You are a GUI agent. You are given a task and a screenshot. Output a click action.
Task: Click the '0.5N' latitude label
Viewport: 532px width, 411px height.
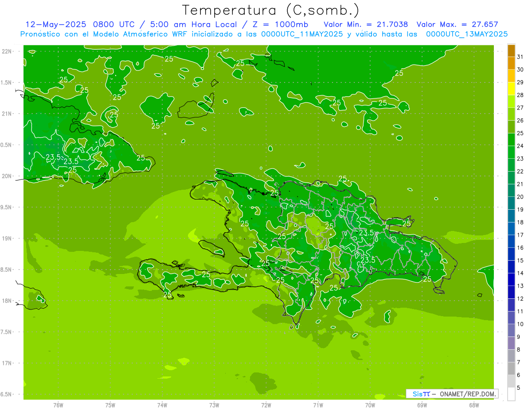7,145
